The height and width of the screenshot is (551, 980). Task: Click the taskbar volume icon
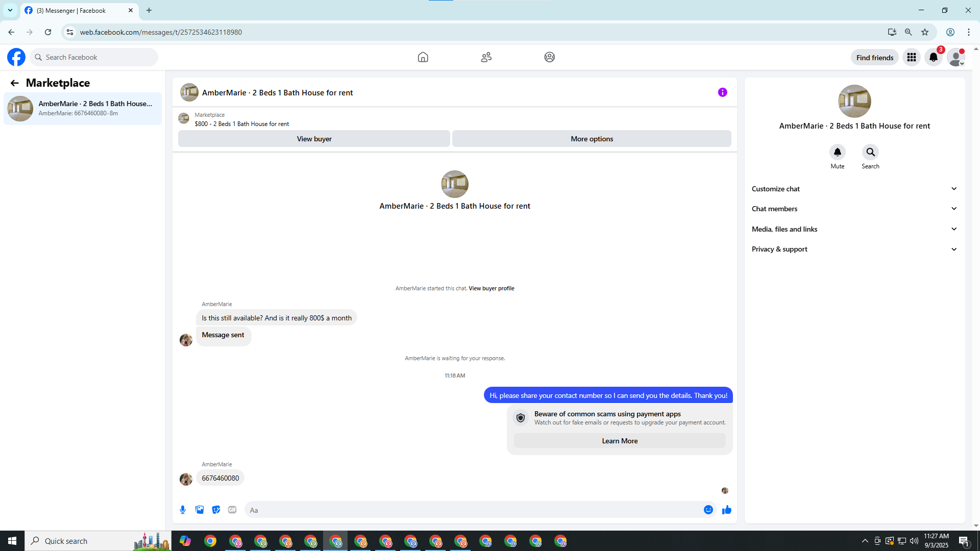pyautogui.click(x=914, y=541)
